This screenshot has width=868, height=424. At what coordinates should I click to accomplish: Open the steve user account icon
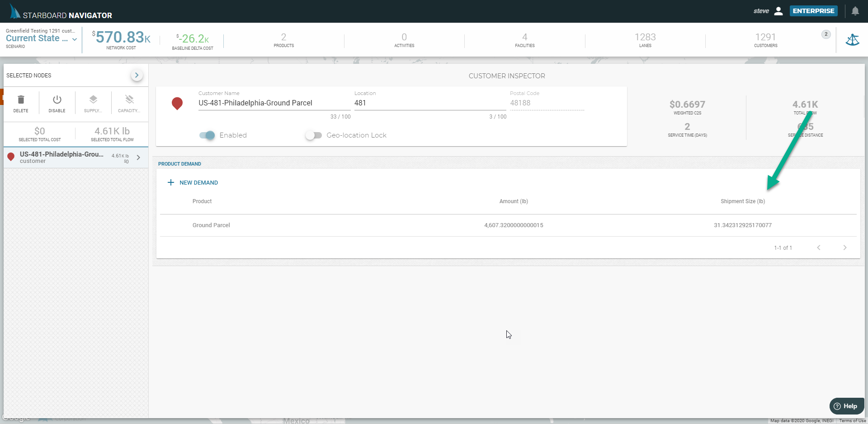(x=778, y=11)
